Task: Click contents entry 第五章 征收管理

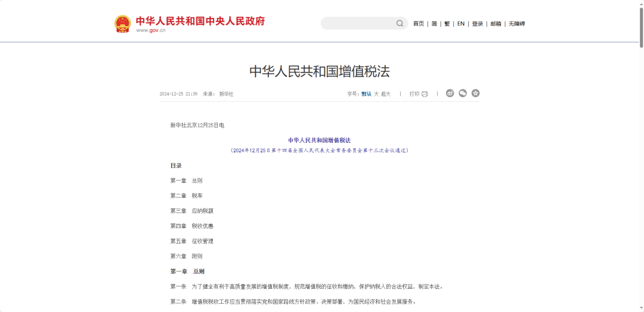Action: tap(192, 242)
